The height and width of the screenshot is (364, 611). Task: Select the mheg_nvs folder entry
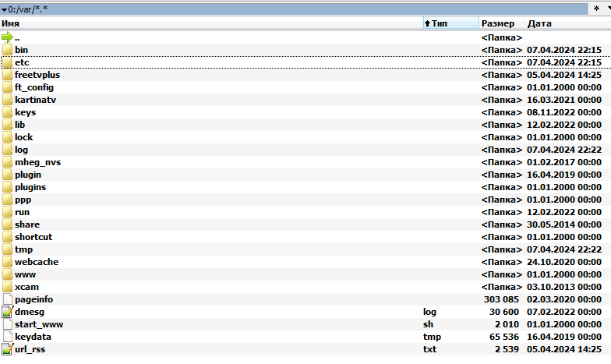(x=37, y=162)
